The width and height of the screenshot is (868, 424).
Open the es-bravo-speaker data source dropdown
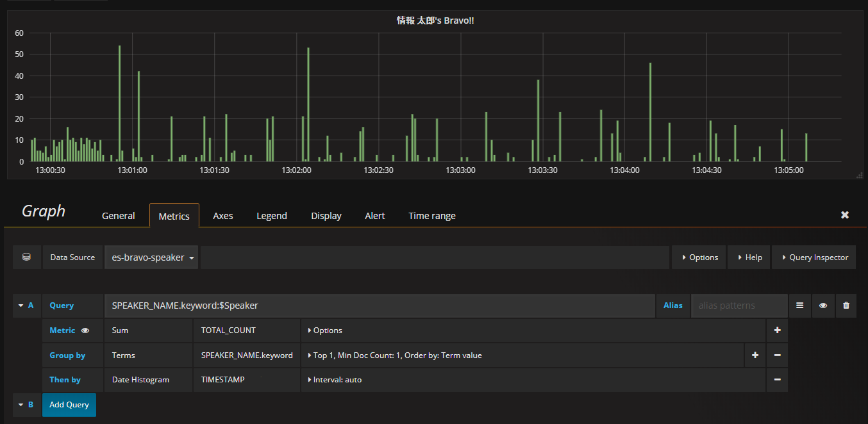[152, 257]
